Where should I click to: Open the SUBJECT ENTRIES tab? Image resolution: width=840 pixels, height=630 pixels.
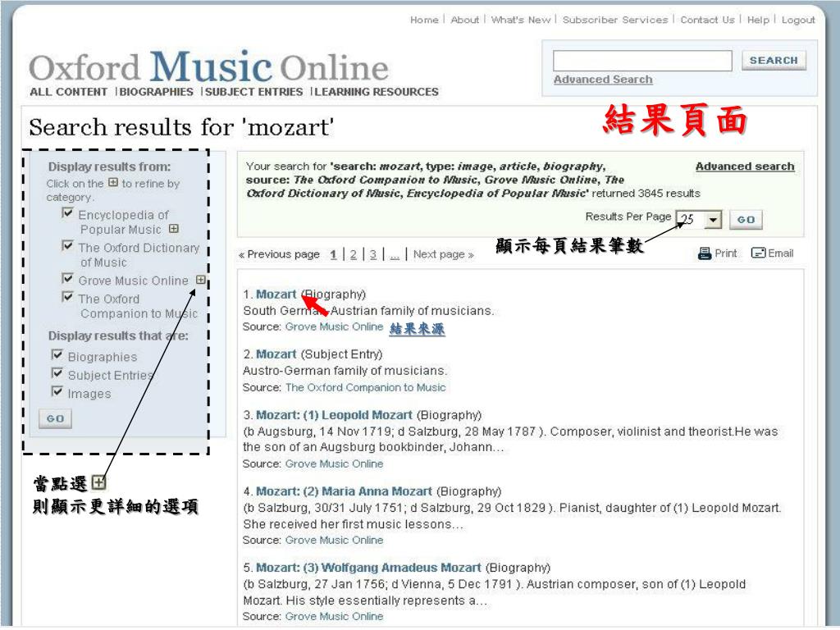click(254, 92)
